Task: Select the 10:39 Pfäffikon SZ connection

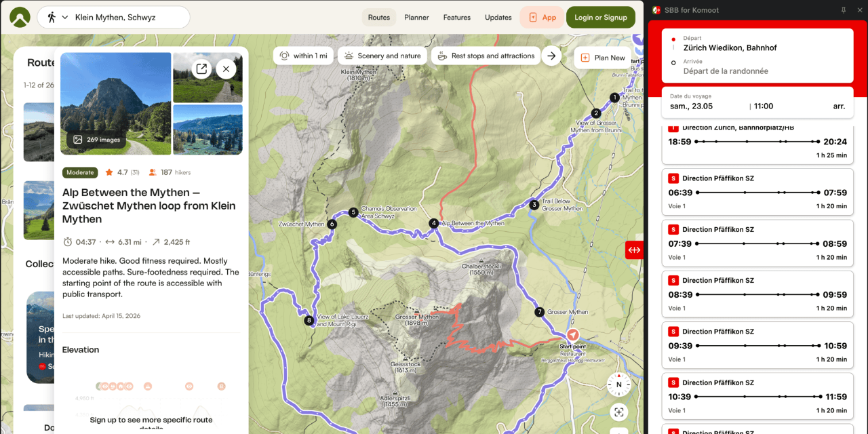Action: pyautogui.click(x=757, y=395)
